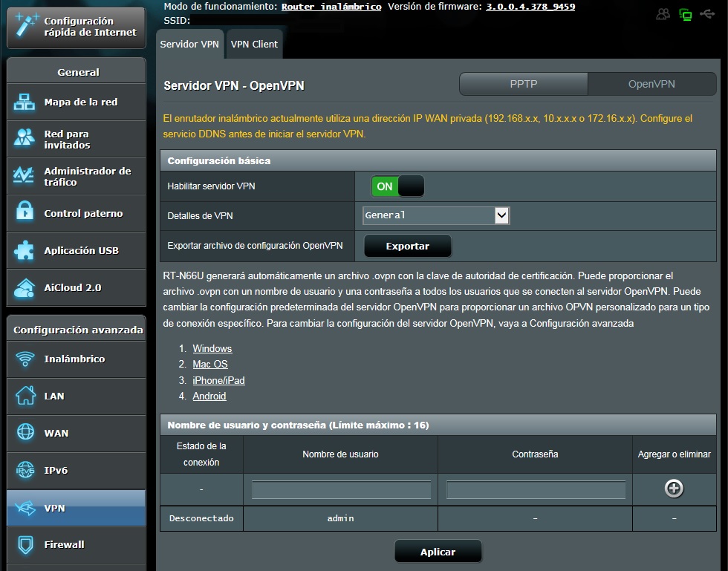
Task: Open the Windows setup instructions link
Action: coord(212,349)
